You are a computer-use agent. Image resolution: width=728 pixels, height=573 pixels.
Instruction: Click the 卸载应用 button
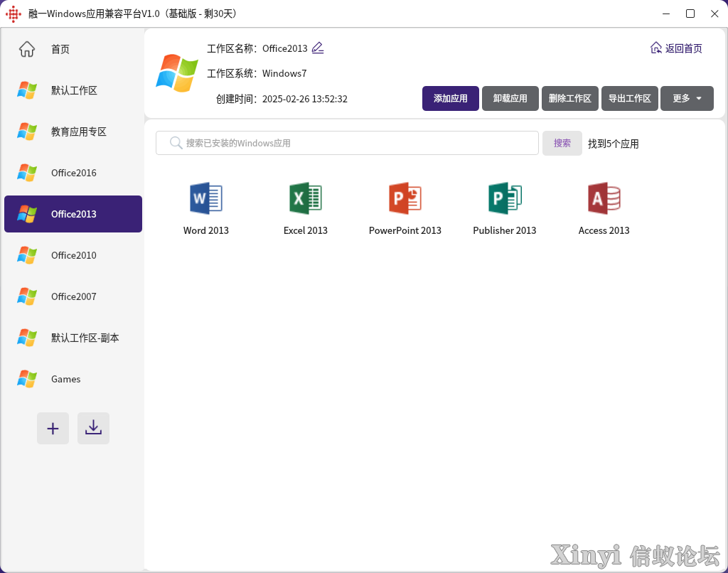pyautogui.click(x=510, y=98)
